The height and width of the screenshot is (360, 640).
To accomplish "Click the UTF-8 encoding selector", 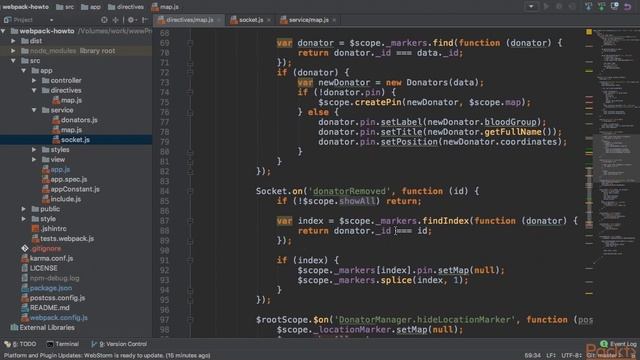I will (x=571, y=356).
